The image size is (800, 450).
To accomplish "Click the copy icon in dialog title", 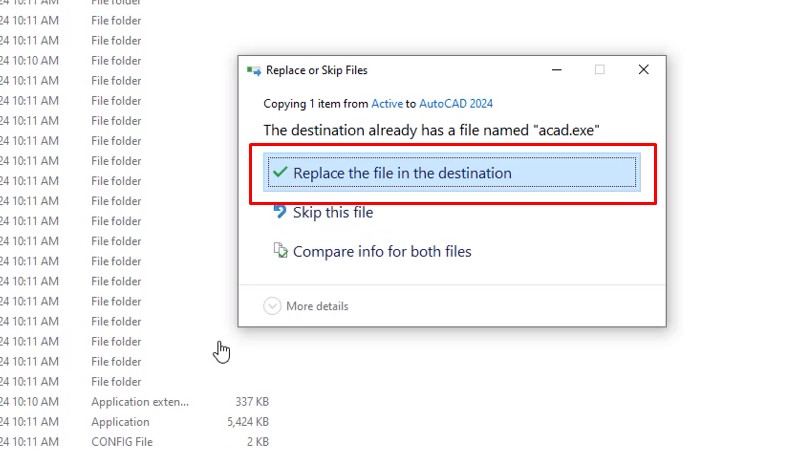I will 254,71.
